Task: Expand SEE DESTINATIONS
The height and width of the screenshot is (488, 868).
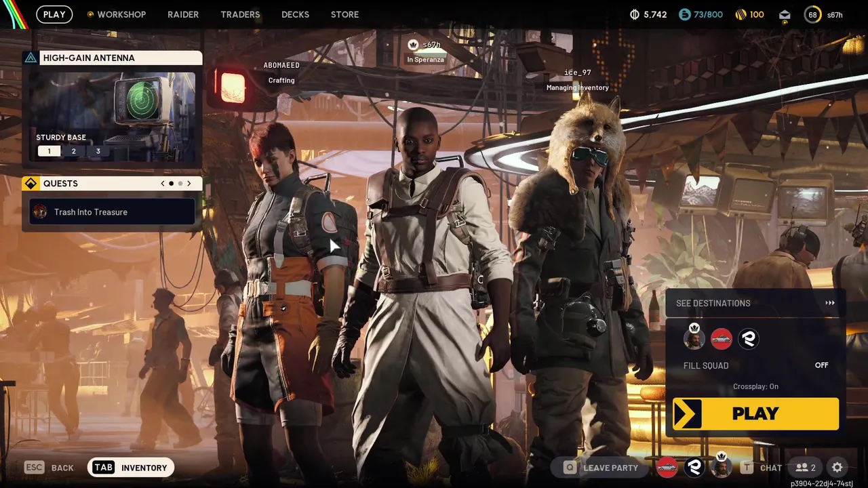Action: (756, 303)
